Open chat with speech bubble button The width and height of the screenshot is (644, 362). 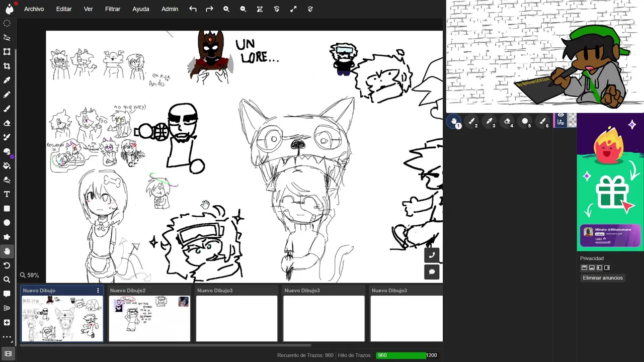[x=432, y=272]
